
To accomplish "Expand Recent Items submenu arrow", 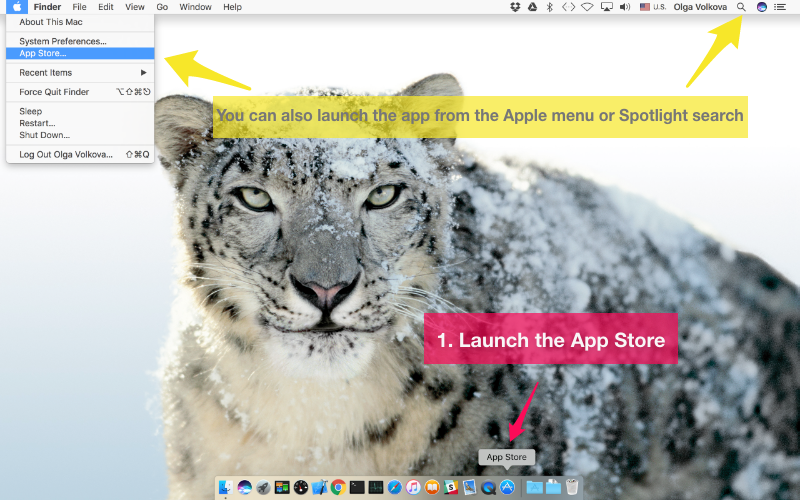I will (x=144, y=72).
